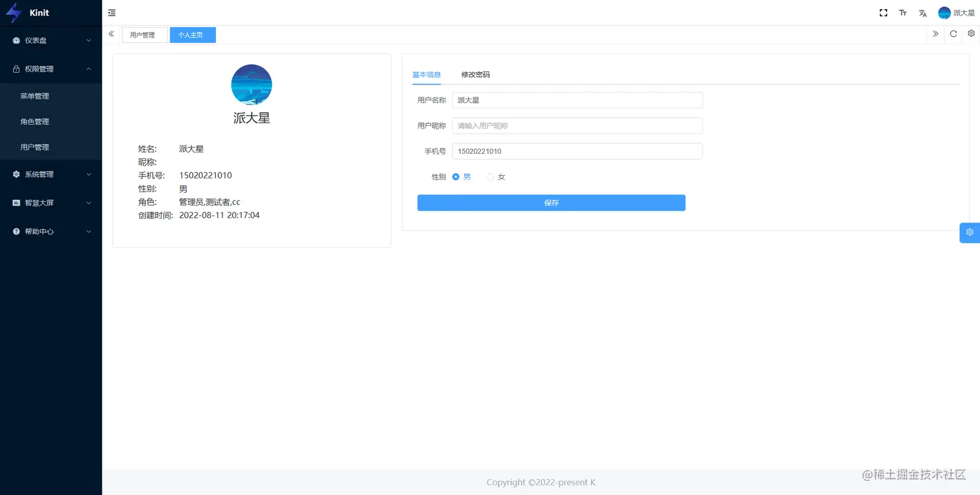Switch to the 修改密码 tab
Viewport: 980px width, 495px height.
(x=475, y=75)
